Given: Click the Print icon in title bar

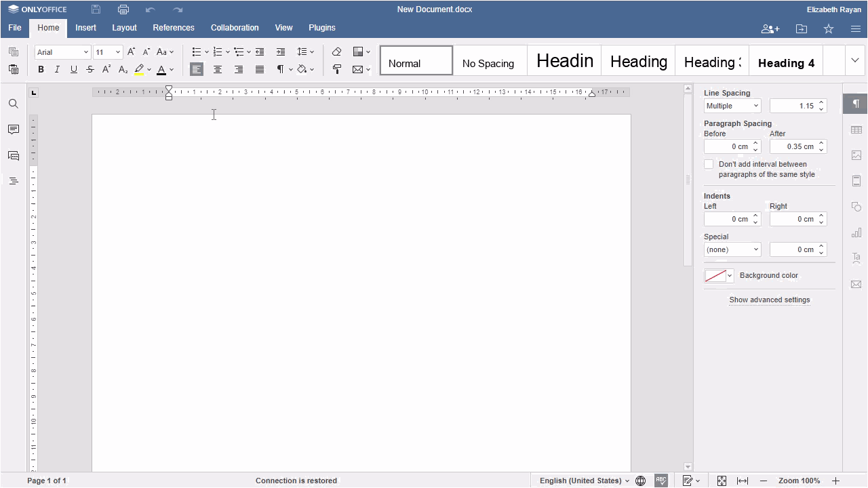Looking at the screenshot, I should (123, 9).
